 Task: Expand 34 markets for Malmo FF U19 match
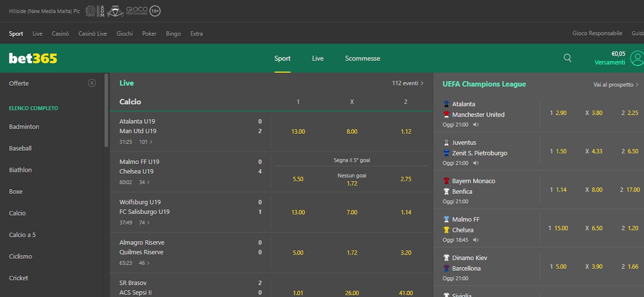[x=144, y=182]
